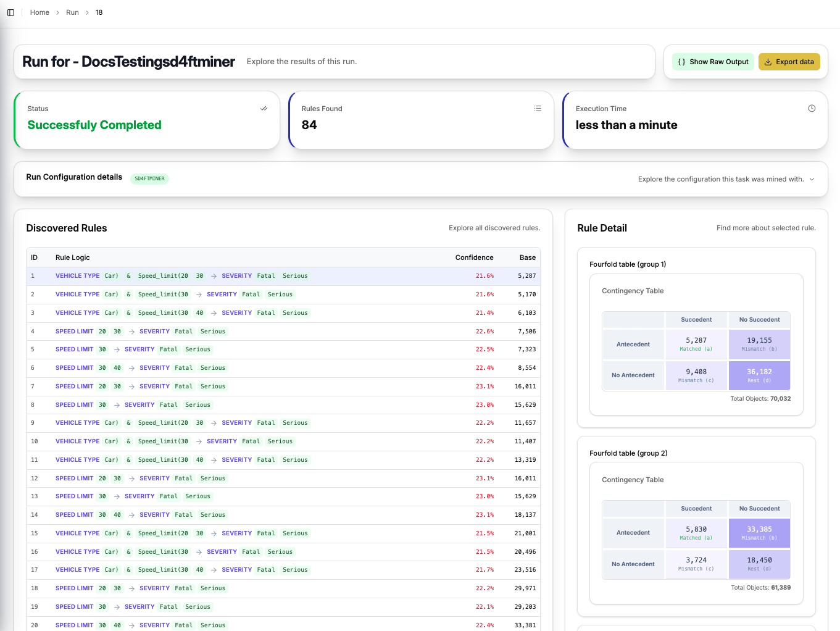Select breadcrumb item 18
Image resolution: width=840 pixels, height=631 pixels.
click(x=99, y=12)
